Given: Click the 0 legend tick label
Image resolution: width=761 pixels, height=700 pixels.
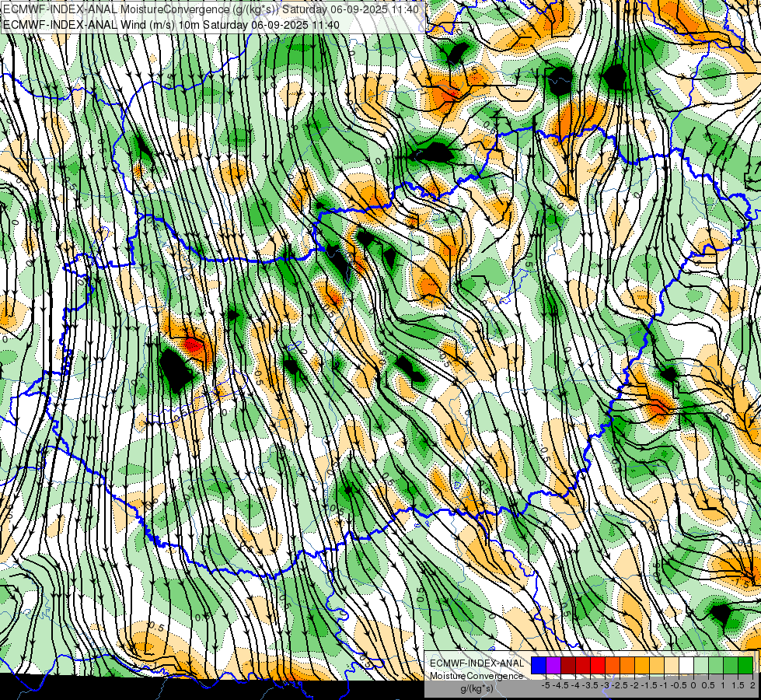Looking at the screenshot, I should [x=693, y=685].
